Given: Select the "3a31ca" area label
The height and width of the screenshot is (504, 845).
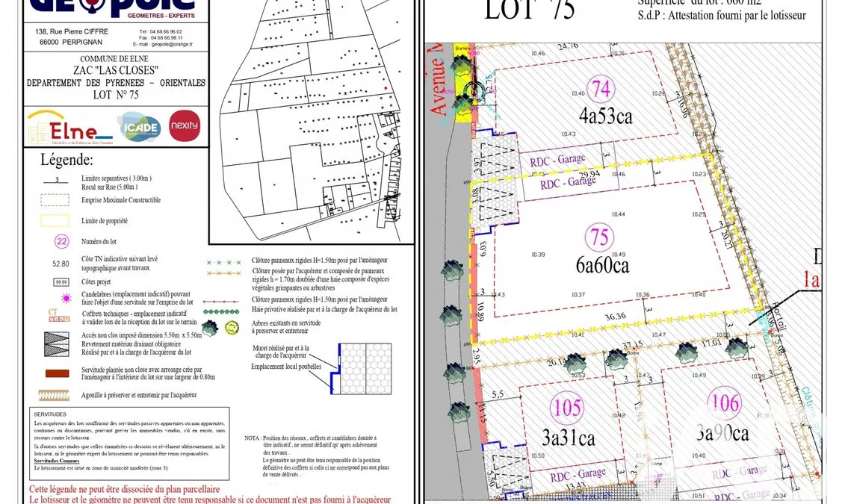Looking at the screenshot, I should [569, 438].
